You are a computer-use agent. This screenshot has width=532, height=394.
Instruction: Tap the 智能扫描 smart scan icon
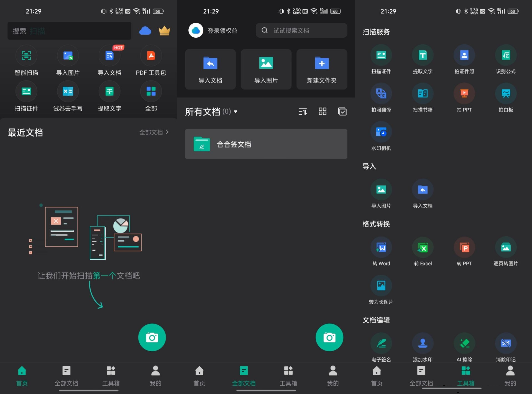tap(26, 56)
